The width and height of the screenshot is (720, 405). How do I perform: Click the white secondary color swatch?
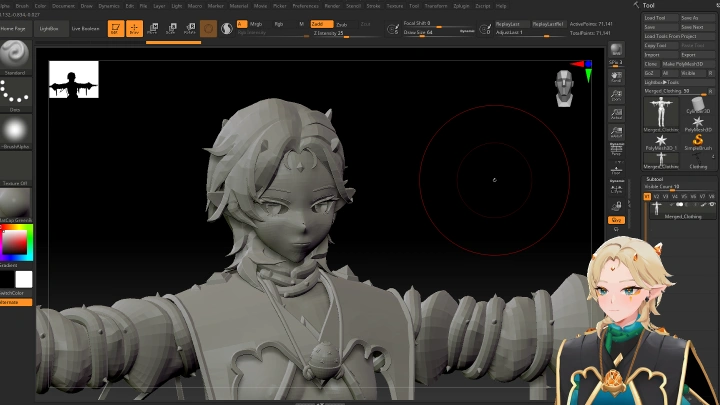(24, 279)
